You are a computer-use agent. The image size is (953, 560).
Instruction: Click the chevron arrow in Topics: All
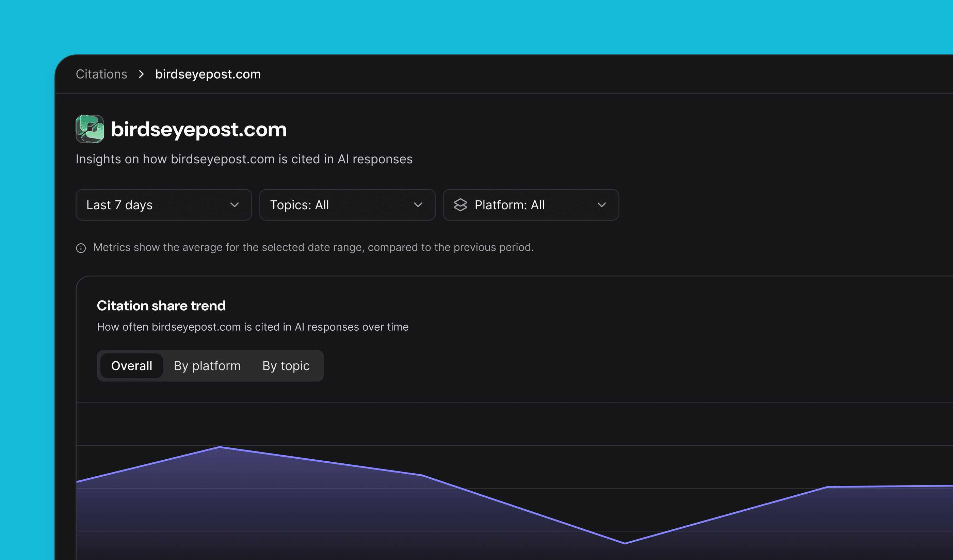418,205
